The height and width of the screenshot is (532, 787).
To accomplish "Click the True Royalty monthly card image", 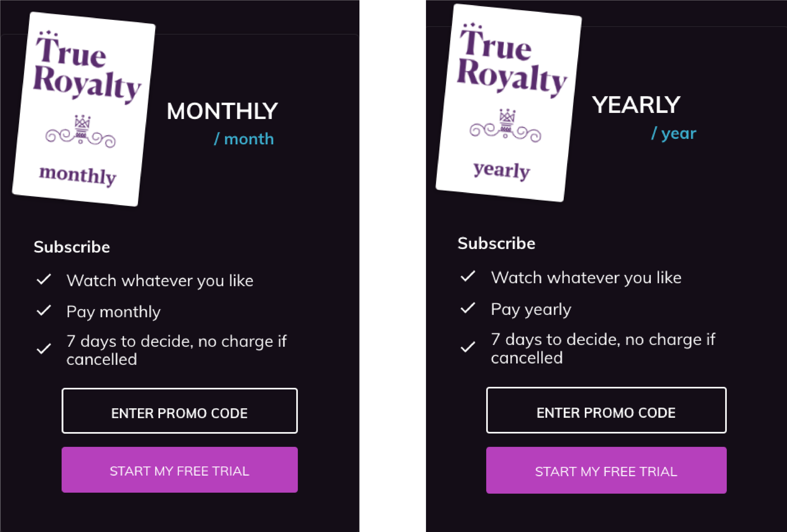I will (x=84, y=109).
